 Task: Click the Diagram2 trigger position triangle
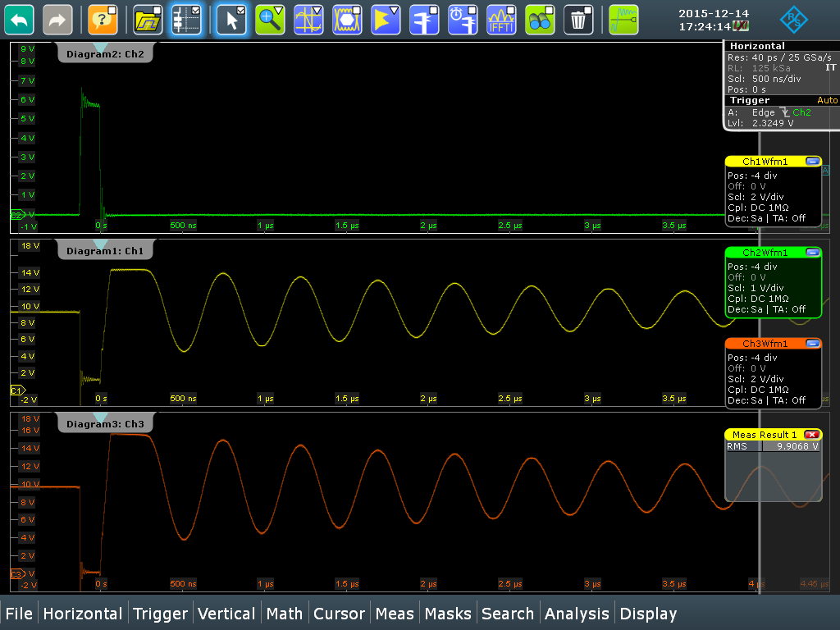pos(100,47)
